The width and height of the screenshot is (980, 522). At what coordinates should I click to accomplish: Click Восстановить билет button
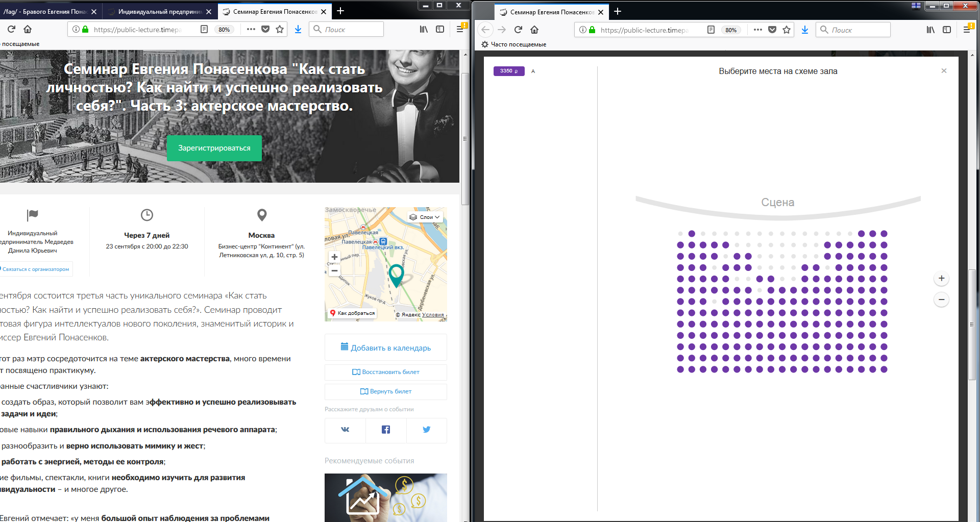(x=386, y=372)
